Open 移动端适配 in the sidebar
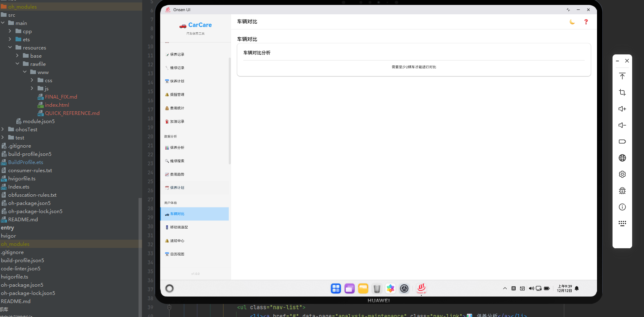Viewport: 644px width, 317px height. (x=195, y=227)
